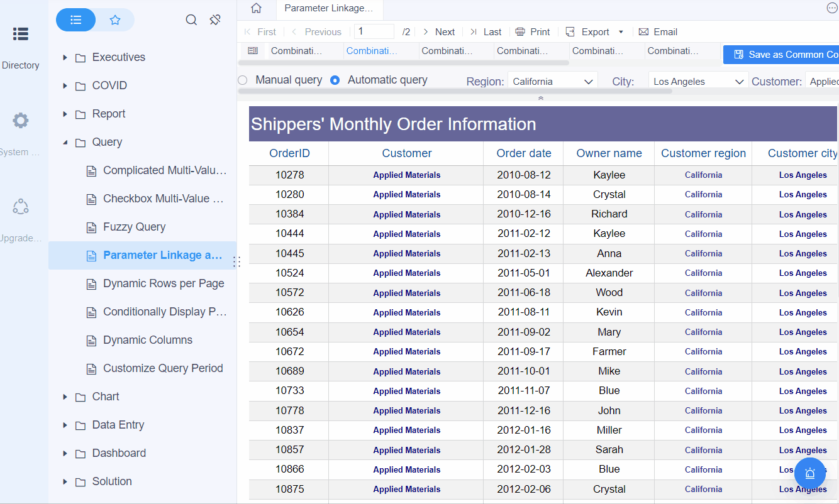This screenshot has width=839, height=504.
Task: Select the first Combination tab
Action: (x=296, y=51)
